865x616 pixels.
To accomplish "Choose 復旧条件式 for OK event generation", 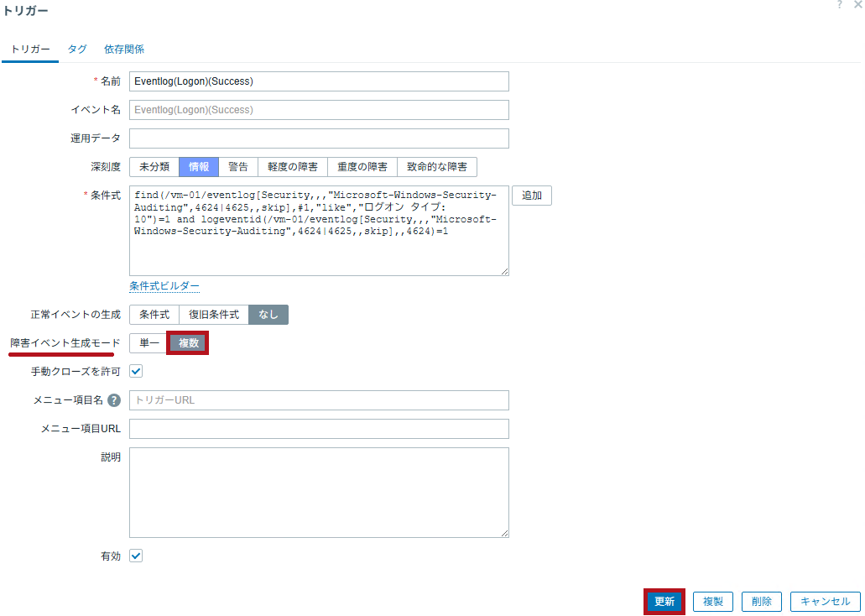I will click(214, 315).
